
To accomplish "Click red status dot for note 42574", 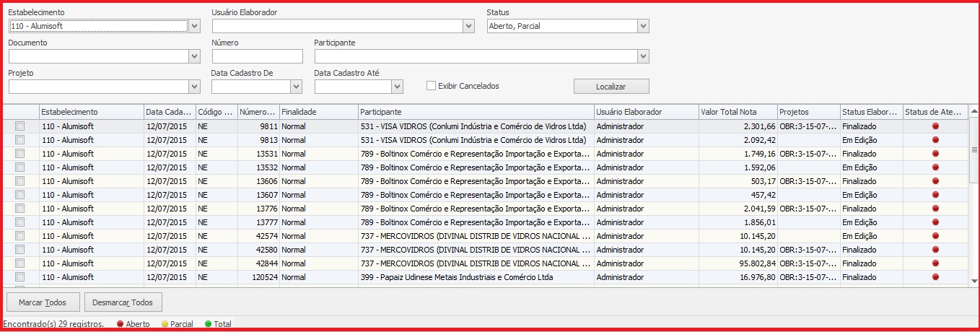I will pyautogui.click(x=936, y=236).
